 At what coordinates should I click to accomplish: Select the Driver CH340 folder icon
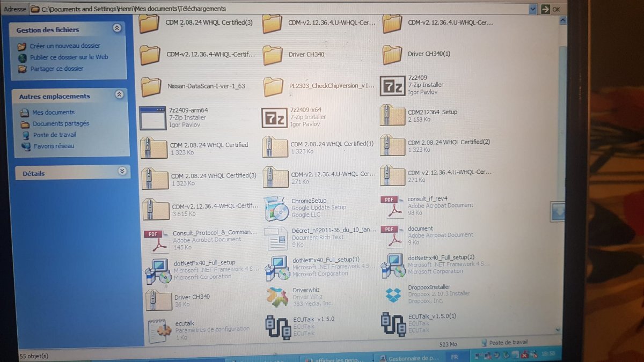tap(273, 55)
